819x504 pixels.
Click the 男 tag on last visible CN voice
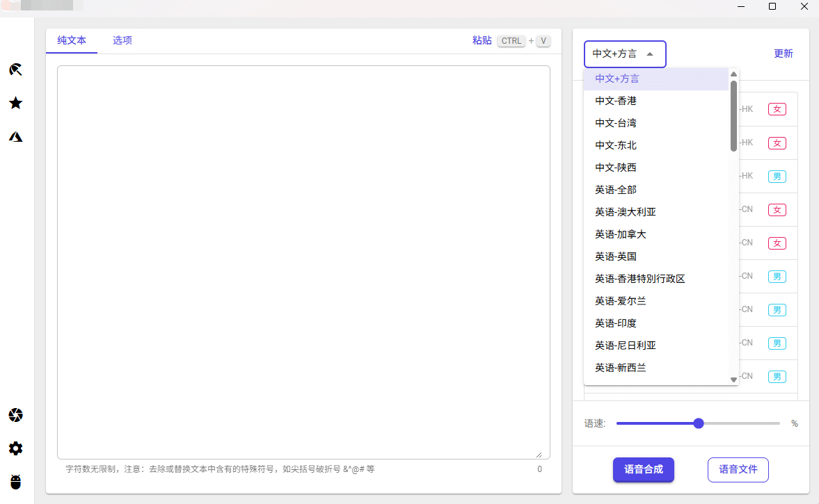(x=777, y=377)
